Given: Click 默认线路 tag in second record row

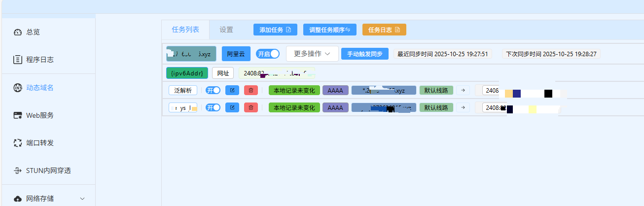Looking at the screenshot, I should (x=436, y=107).
